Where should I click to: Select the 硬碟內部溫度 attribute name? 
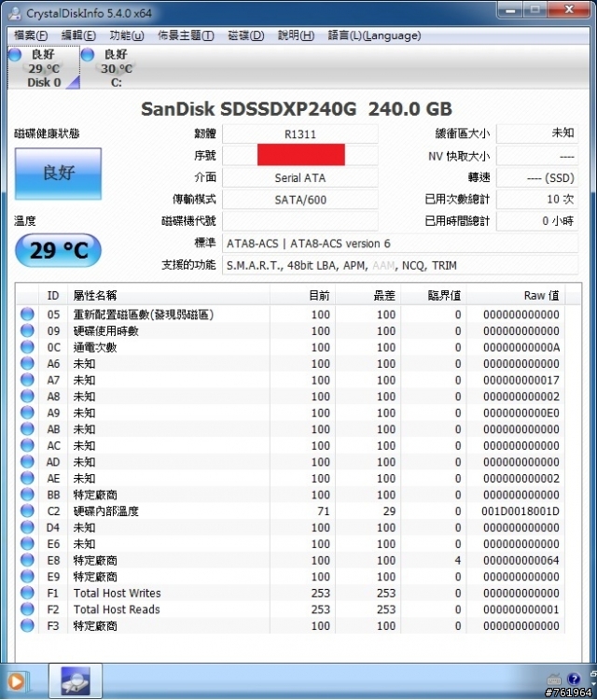105,511
